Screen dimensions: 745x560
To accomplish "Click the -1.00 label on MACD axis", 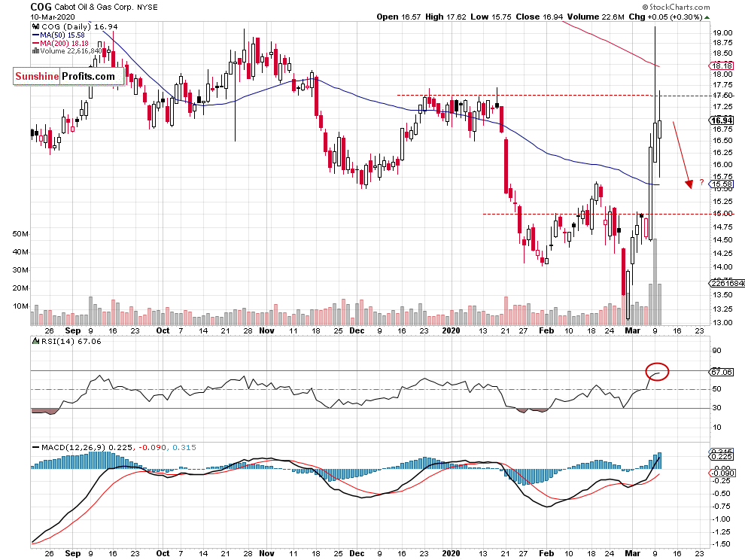I will 722,519.
